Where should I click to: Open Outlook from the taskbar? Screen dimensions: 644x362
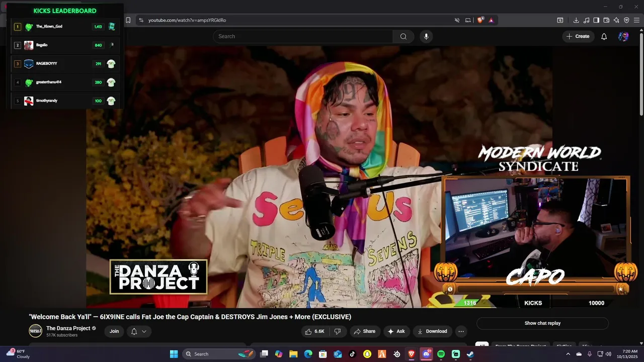338,354
